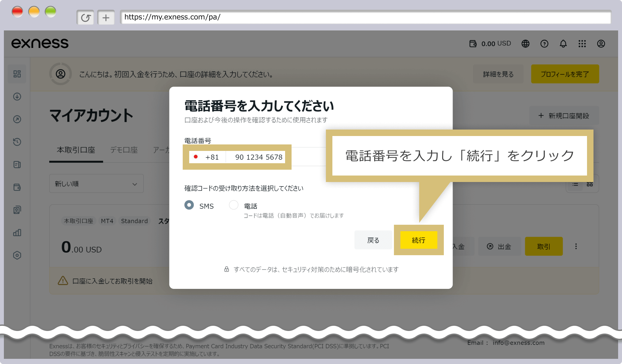Screen dimensions: 622x364
Task: Select the 電話 radio option
Action: [x=234, y=205]
